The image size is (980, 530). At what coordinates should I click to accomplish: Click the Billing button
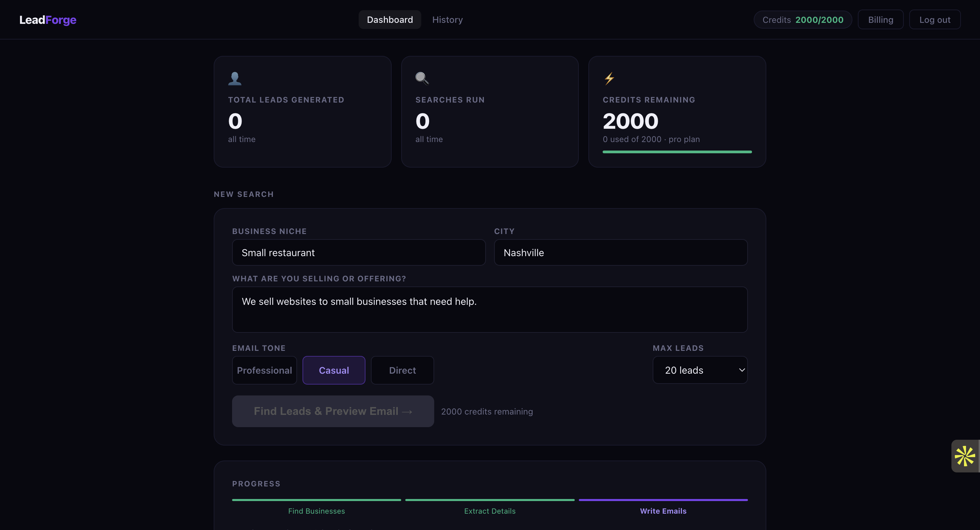click(x=880, y=20)
